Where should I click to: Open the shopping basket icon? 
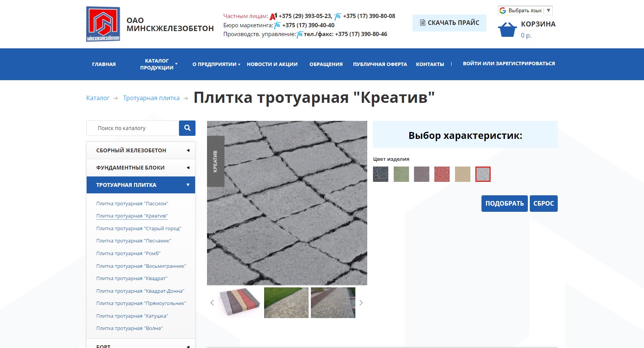point(507,30)
